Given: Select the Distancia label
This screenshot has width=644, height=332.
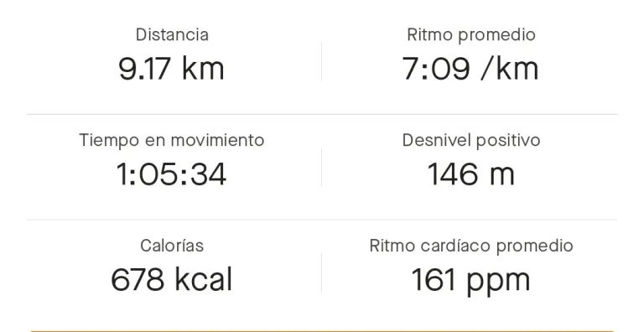Looking at the screenshot, I should [172, 34].
